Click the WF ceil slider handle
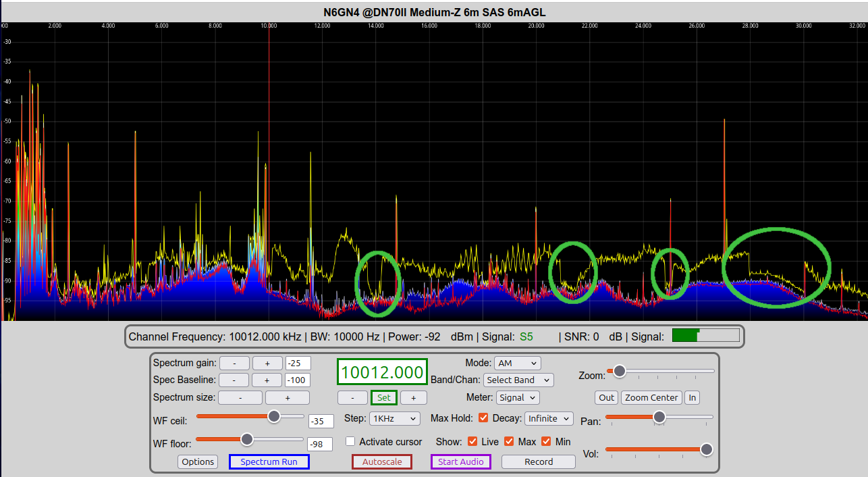 click(x=274, y=416)
